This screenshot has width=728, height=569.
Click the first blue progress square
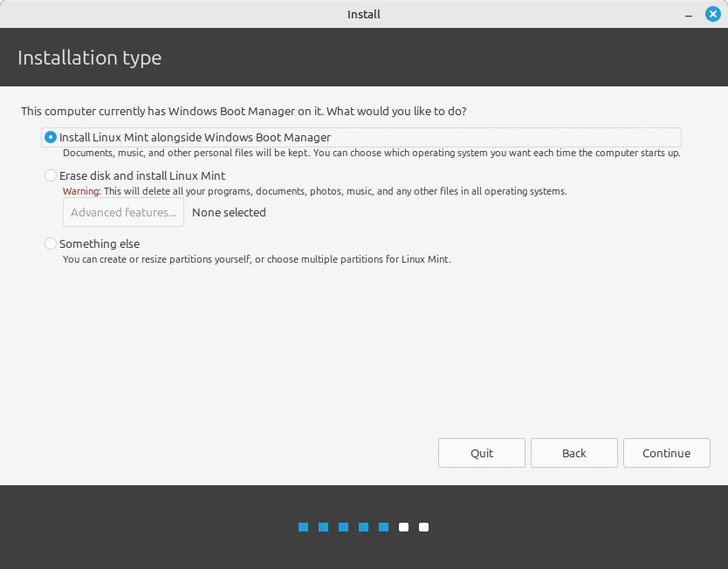pyautogui.click(x=302, y=527)
